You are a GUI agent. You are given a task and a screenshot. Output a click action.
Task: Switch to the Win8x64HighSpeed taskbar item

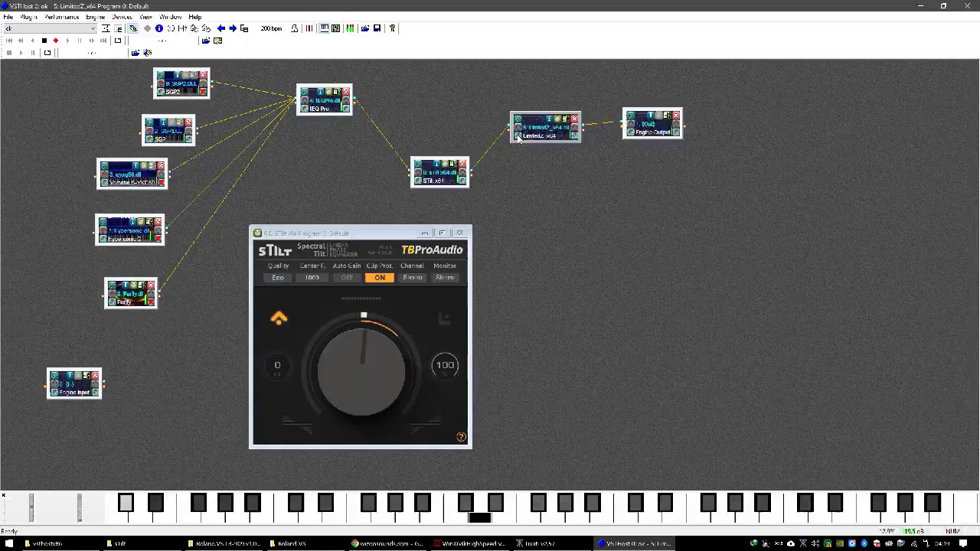pos(469,543)
